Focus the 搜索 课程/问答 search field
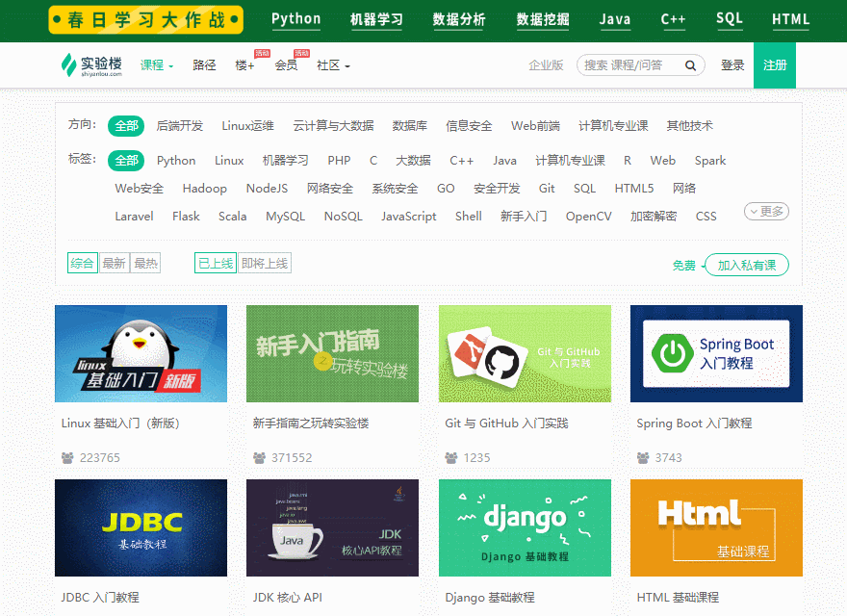 click(641, 65)
